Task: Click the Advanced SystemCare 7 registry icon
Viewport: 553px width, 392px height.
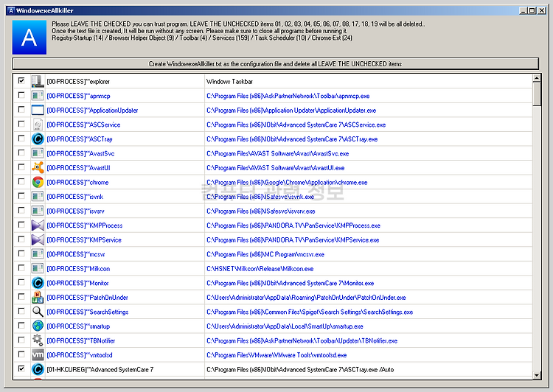Action: 38,369
